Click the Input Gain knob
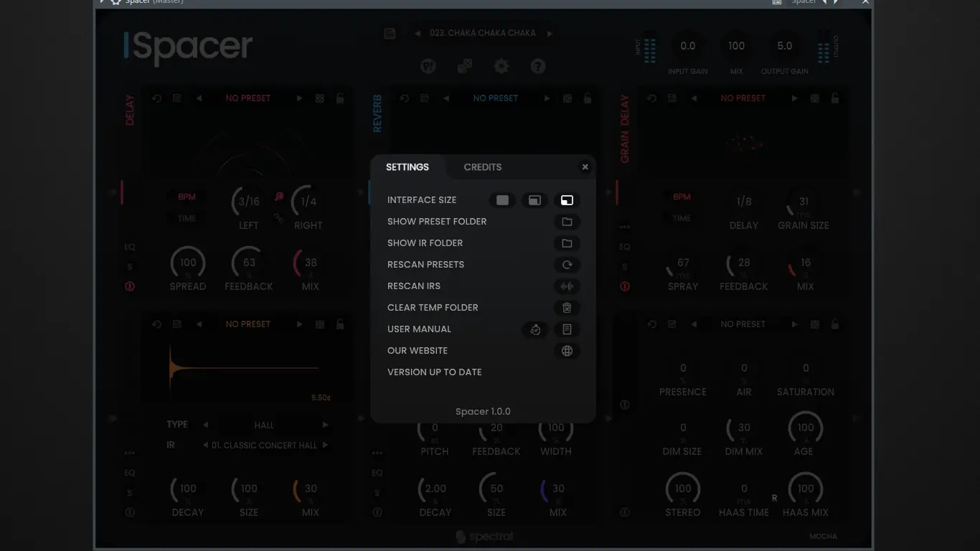Image resolution: width=980 pixels, height=551 pixels. pyautogui.click(x=688, y=47)
